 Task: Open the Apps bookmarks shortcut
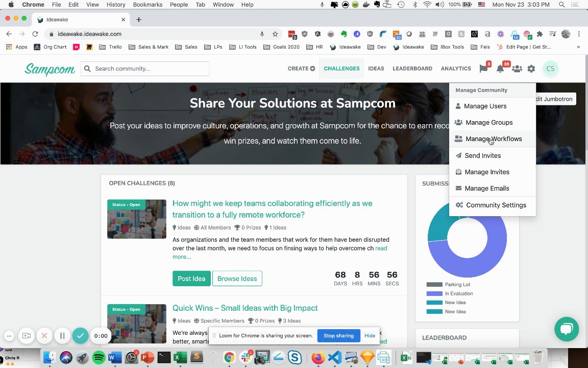[x=17, y=47]
